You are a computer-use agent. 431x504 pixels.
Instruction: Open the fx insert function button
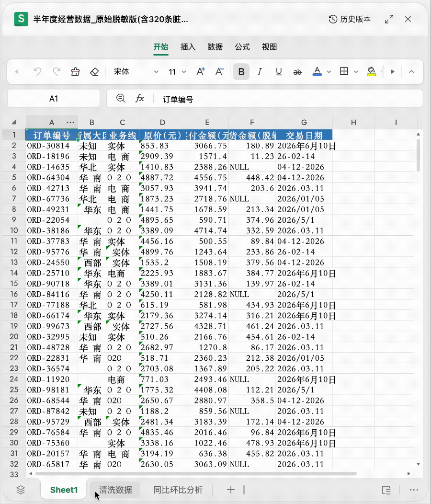(x=139, y=98)
